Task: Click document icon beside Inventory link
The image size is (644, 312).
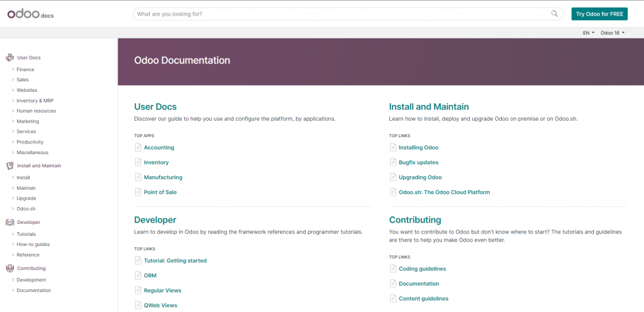Action: (138, 162)
